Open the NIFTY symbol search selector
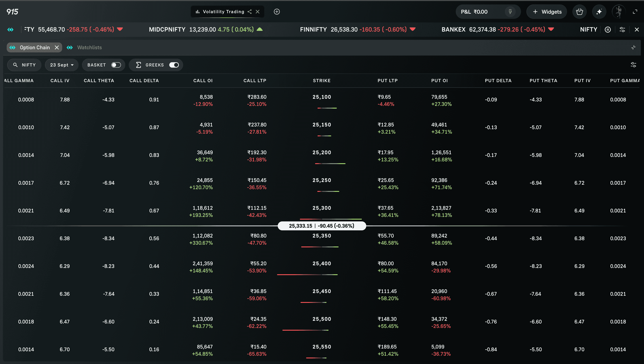This screenshot has width=644, height=364. click(24, 65)
